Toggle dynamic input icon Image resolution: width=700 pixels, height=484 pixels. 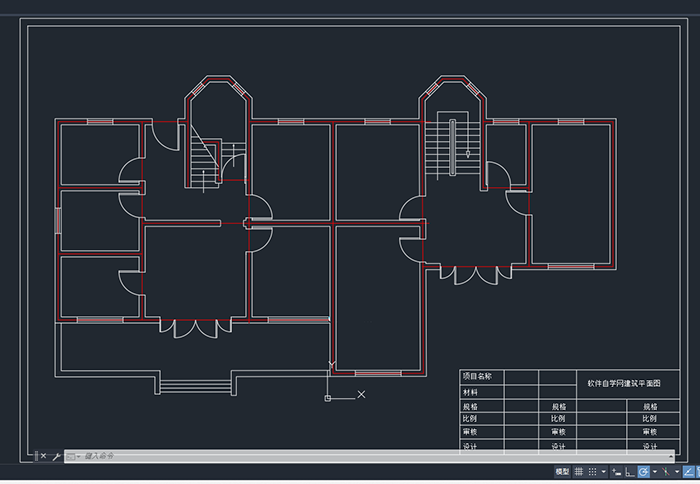tap(617, 471)
